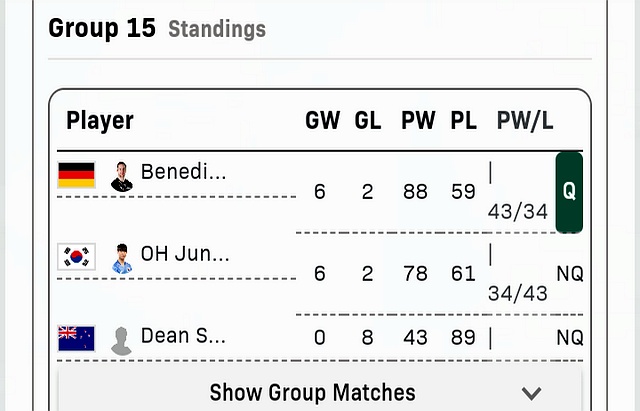Click Dean S... placeholder avatar

point(122,339)
